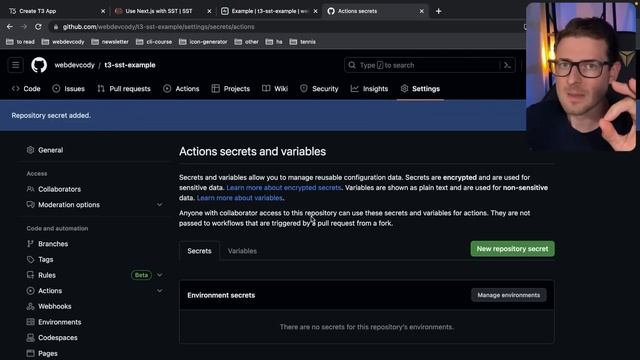Open the Projects repository tab
This screenshot has width=640, height=360.
coord(231,89)
